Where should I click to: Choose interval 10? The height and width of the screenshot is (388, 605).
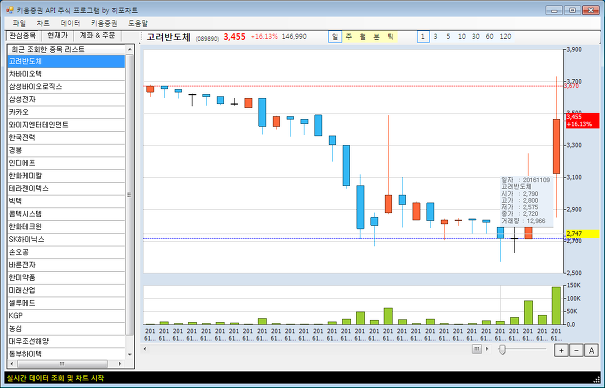(x=461, y=37)
